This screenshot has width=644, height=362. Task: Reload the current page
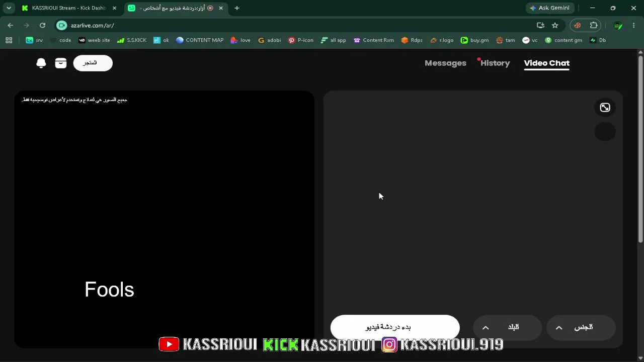point(42,25)
